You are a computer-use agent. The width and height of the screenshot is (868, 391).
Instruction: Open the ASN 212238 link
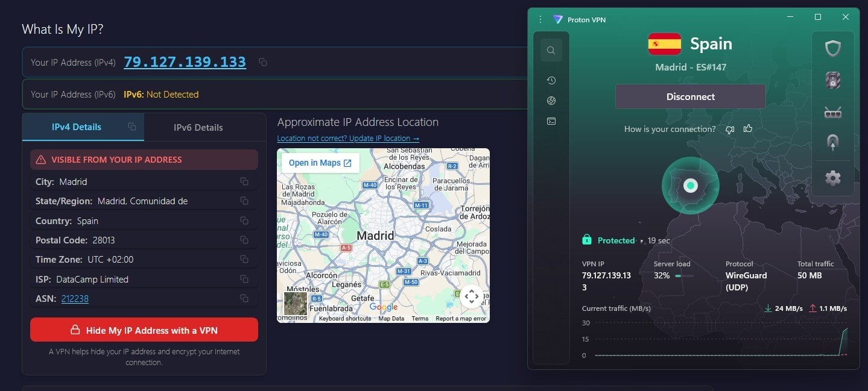tap(75, 298)
